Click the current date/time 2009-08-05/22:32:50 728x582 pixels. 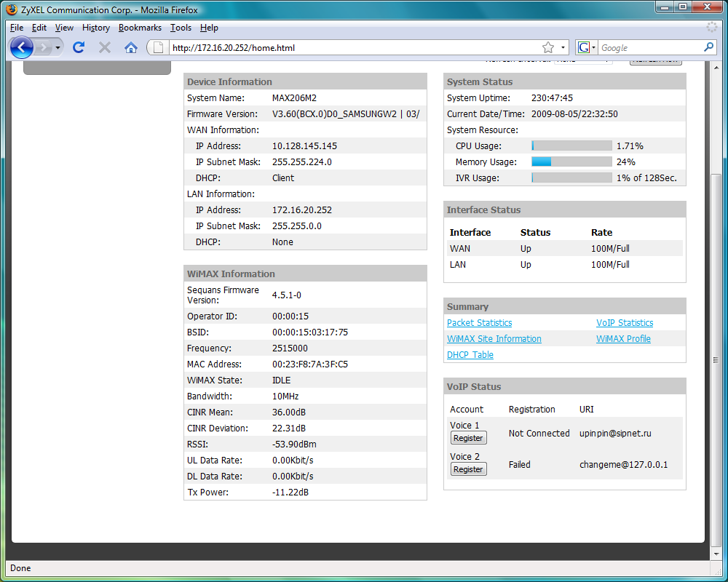[574, 113]
